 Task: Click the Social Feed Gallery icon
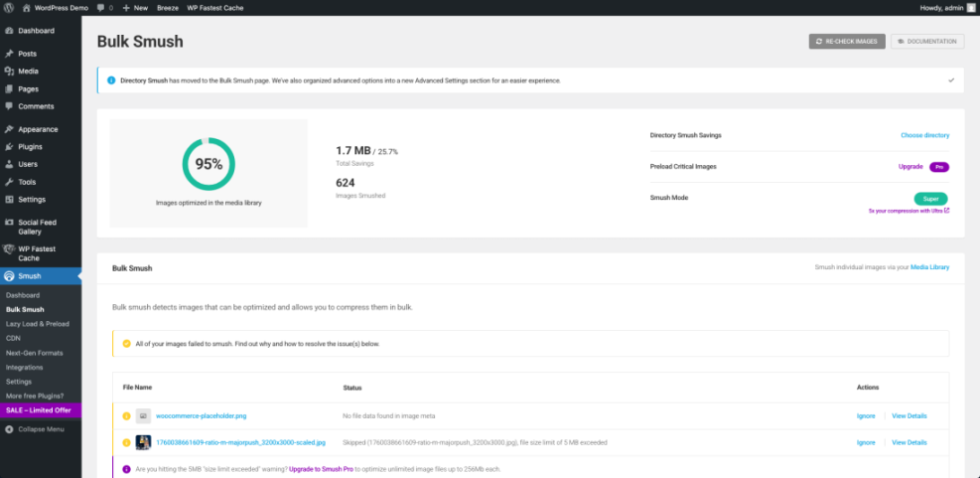[x=9, y=223]
